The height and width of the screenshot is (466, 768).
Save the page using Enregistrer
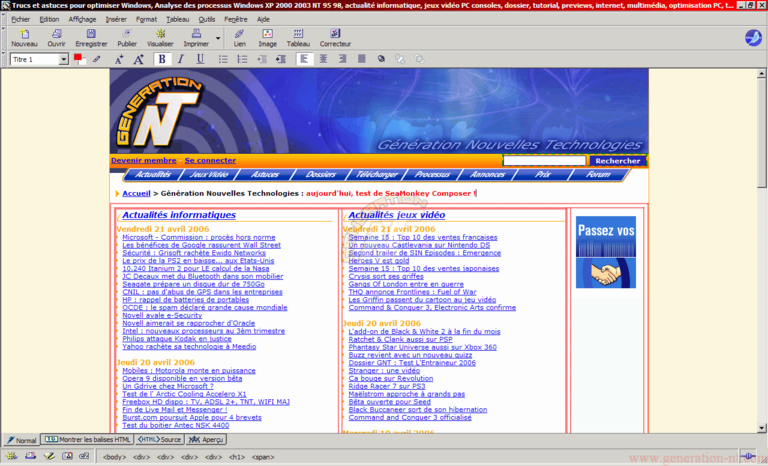(91, 38)
